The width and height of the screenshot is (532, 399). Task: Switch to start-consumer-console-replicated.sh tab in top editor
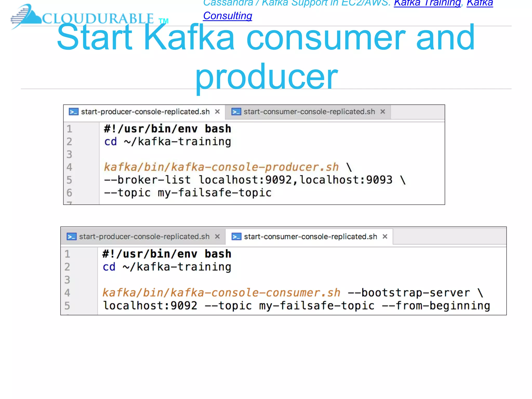(x=309, y=112)
